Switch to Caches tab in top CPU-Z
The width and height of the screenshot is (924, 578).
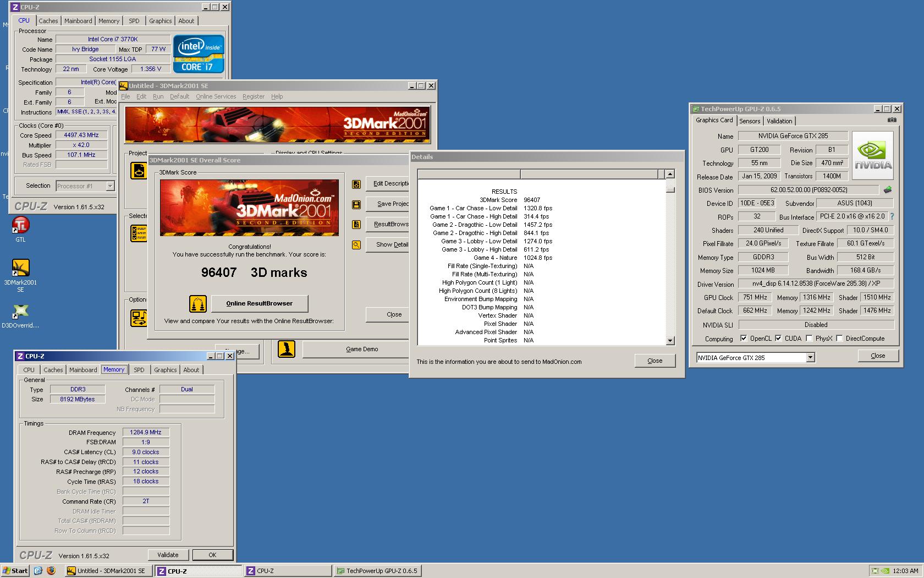coord(48,21)
